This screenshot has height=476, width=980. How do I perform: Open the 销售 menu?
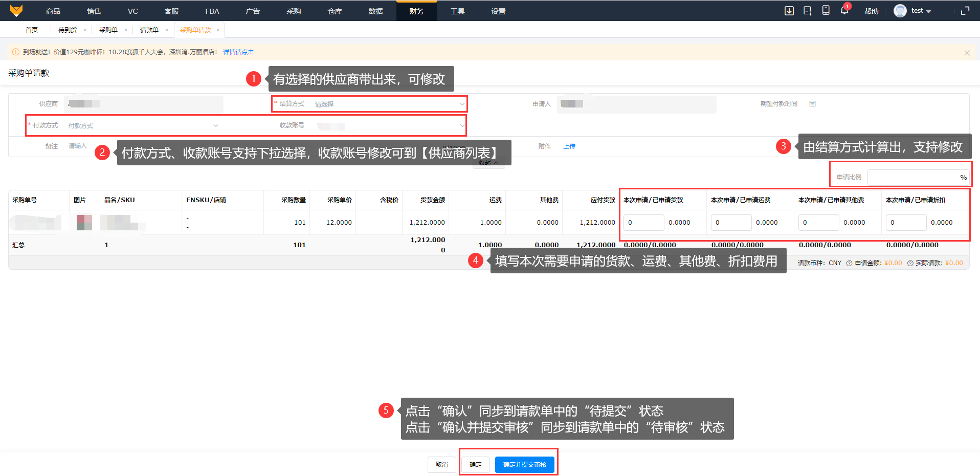pos(94,11)
